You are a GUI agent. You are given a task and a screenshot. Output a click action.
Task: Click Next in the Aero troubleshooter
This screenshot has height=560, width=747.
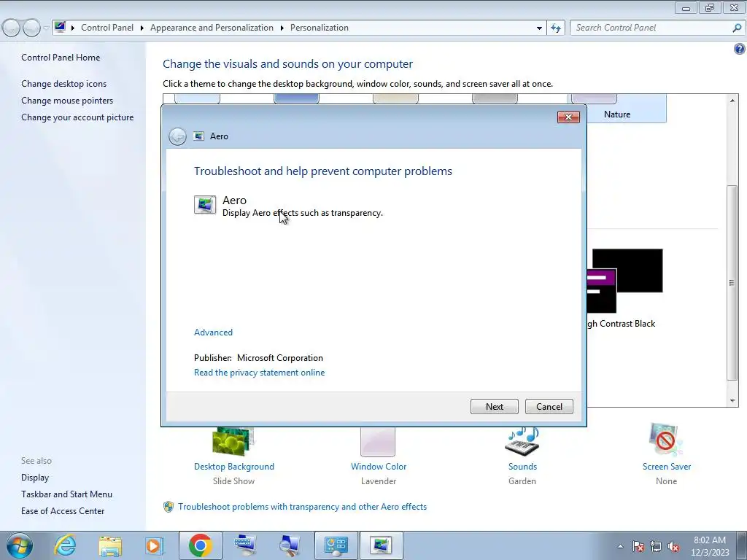point(494,407)
